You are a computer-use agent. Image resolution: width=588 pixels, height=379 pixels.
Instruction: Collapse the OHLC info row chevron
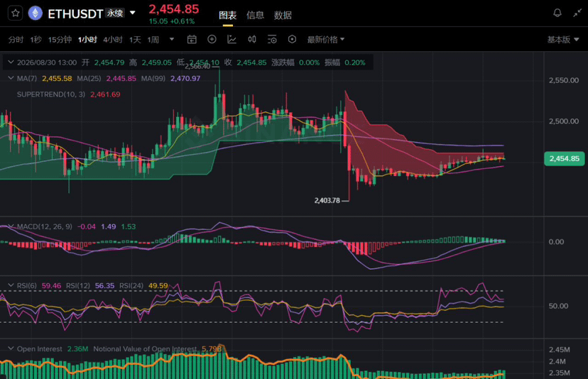tap(11, 62)
